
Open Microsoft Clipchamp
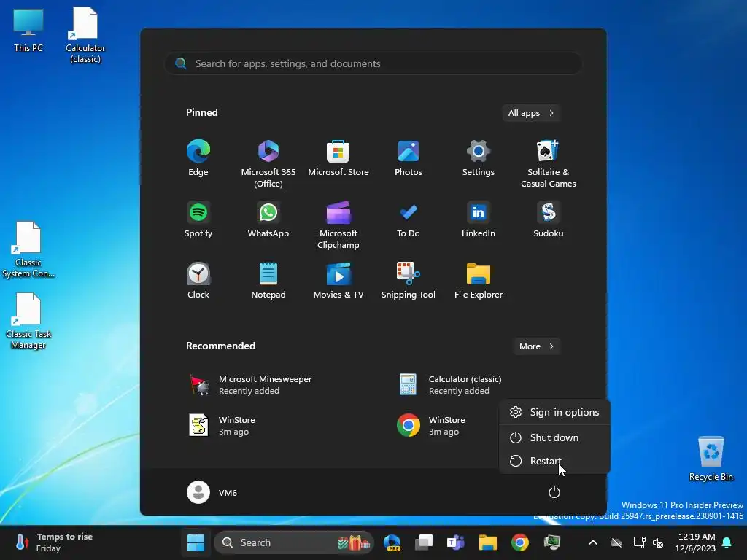pyautogui.click(x=338, y=225)
